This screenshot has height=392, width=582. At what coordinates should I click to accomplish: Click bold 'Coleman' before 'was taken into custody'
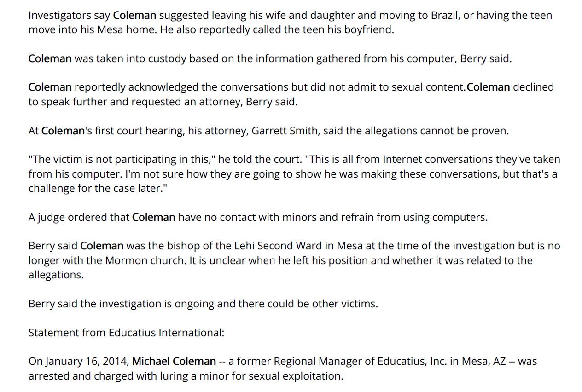coord(50,59)
